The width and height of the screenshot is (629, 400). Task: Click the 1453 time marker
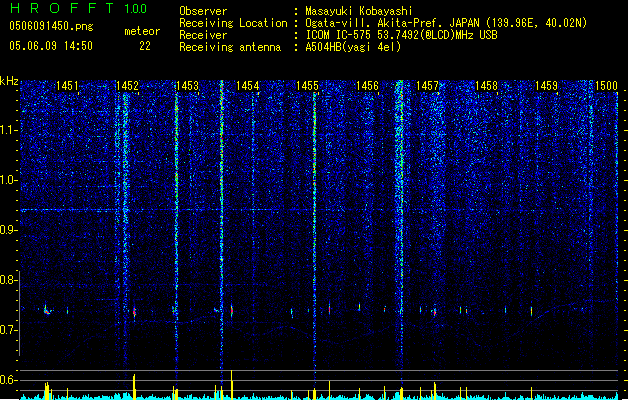click(187, 86)
